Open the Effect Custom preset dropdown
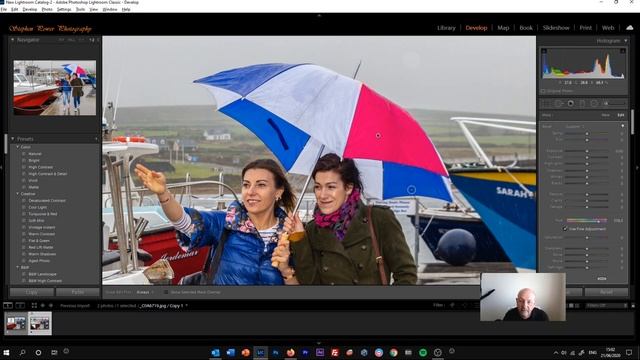Viewport: 640px width, 360px height. pyautogui.click(x=575, y=127)
